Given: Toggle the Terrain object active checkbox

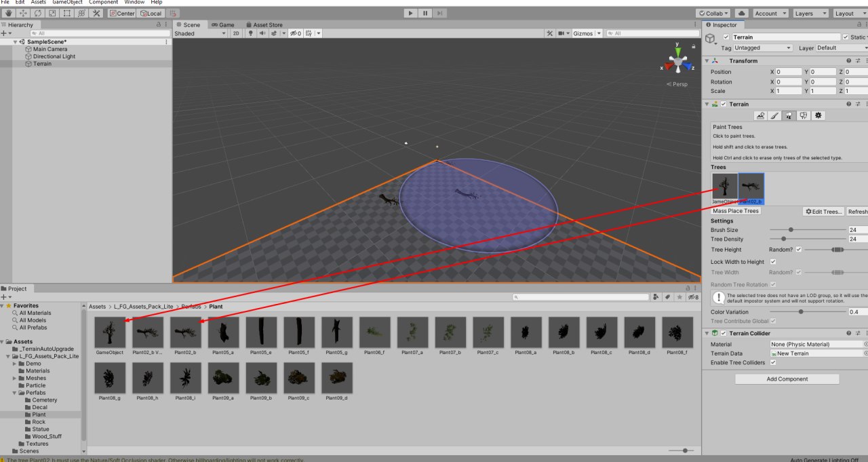Looking at the screenshot, I should coord(726,37).
